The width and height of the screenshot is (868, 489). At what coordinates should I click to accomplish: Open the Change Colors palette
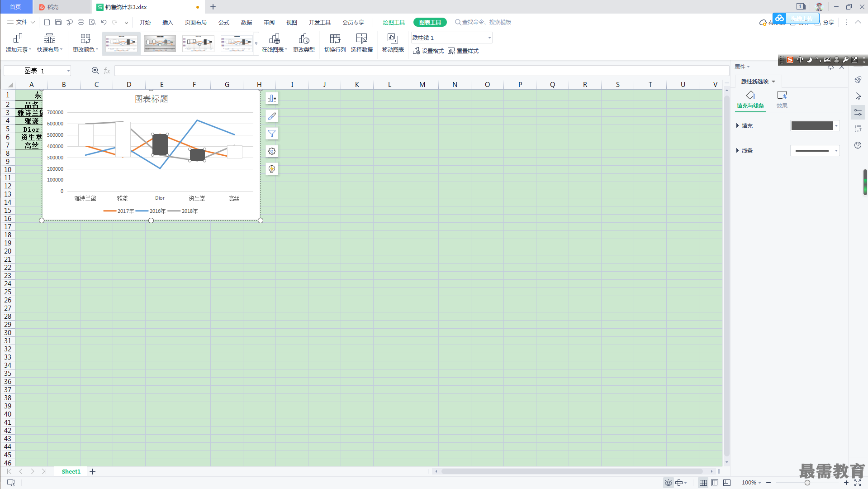click(x=85, y=43)
